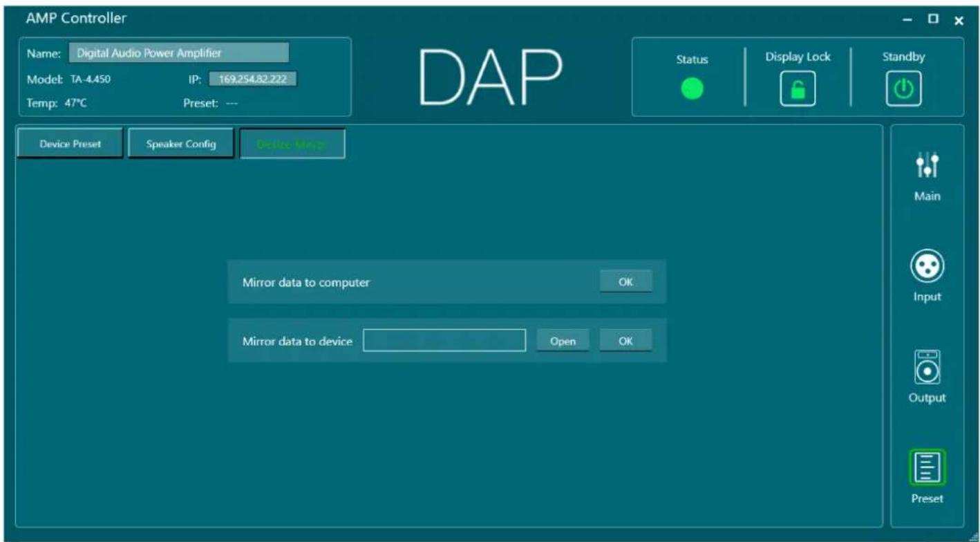Select the Device Mirror tab
The height and width of the screenshot is (542, 980).
(x=292, y=144)
